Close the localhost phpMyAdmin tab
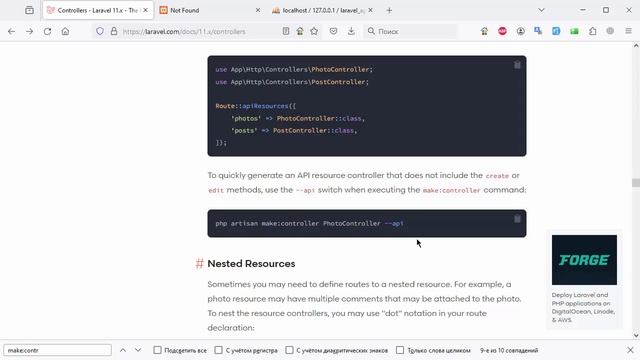 (x=370, y=10)
